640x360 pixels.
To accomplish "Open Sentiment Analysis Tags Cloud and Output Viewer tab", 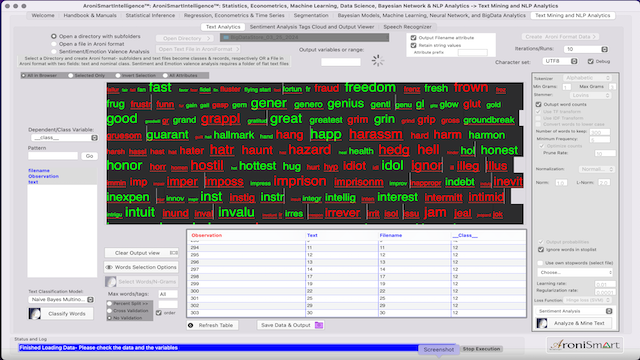I will click(312, 27).
